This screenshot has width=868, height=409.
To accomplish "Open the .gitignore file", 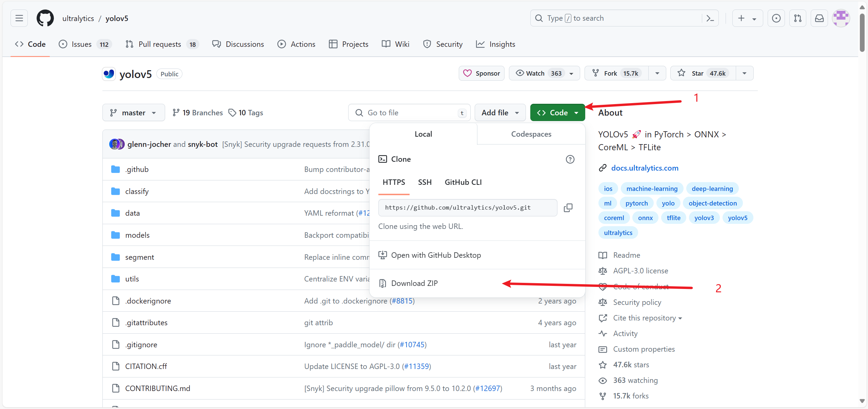I will 141,345.
